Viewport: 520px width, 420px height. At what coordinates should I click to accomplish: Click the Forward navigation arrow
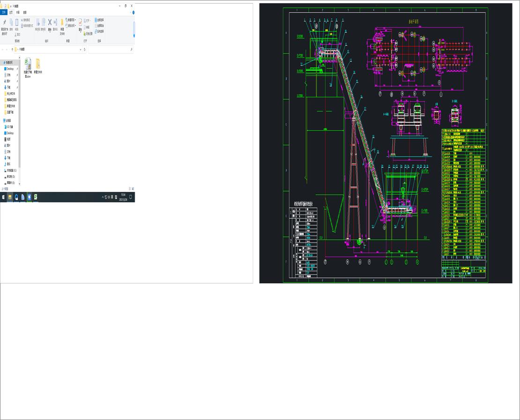coord(7,49)
